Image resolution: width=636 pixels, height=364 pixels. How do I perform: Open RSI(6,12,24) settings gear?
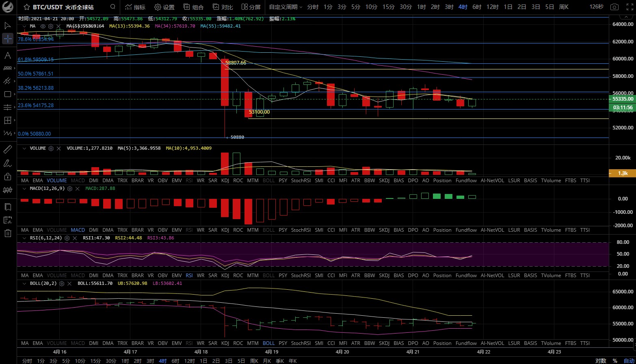67,238
